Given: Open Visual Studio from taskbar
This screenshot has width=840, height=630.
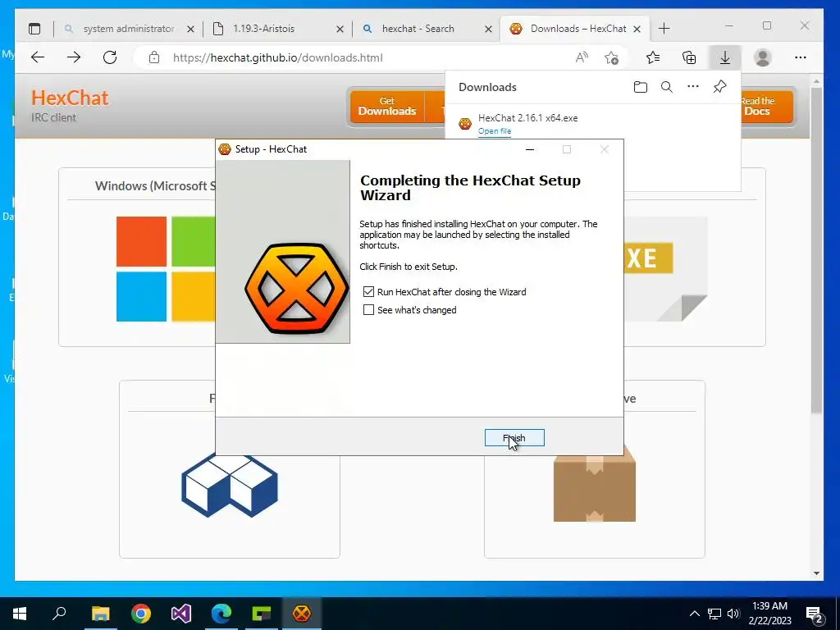Looking at the screenshot, I should coord(181,614).
